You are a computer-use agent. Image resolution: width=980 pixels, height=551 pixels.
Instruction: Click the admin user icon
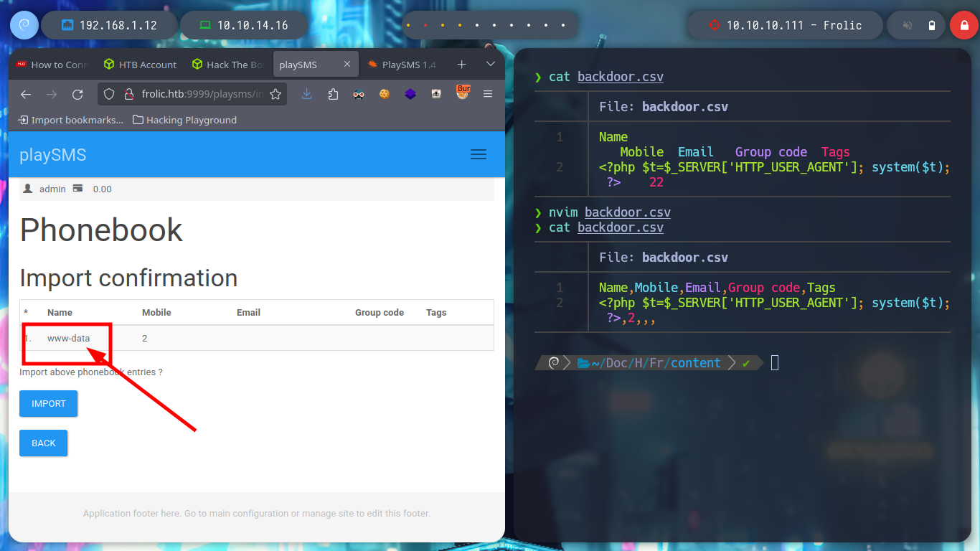(x=28, y=189)
